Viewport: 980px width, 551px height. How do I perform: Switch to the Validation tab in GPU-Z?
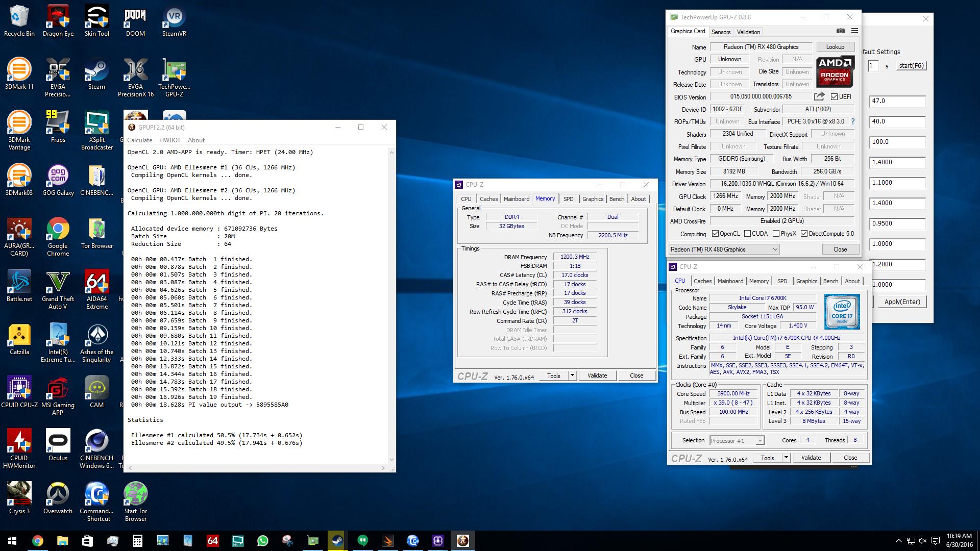click(x=748, y=32)
